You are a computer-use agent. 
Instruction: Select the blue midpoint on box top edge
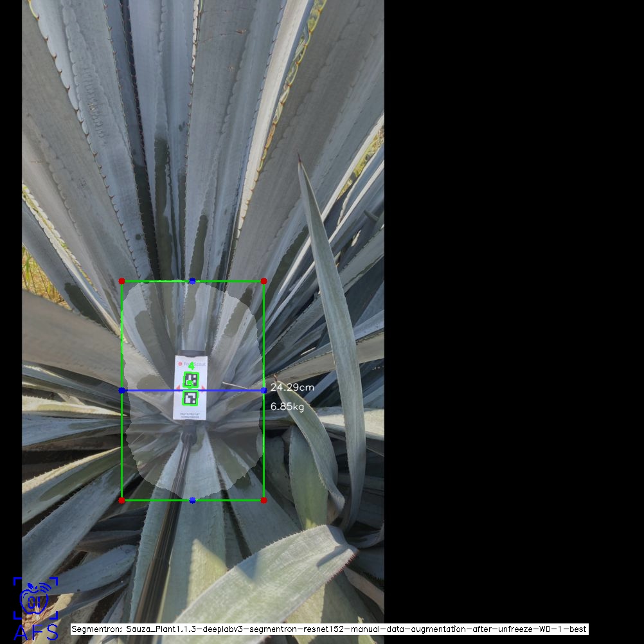(x=192, y=281)
